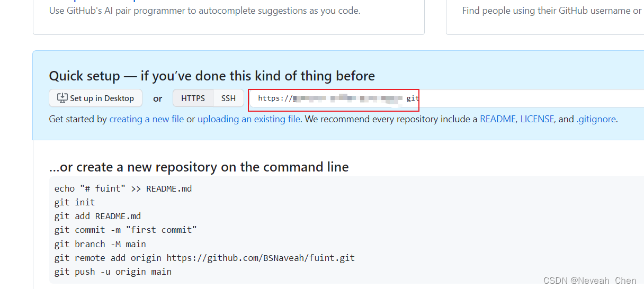644x289 pixels.
Task: Click the git push -u origin main line
Action: (113, 272)
